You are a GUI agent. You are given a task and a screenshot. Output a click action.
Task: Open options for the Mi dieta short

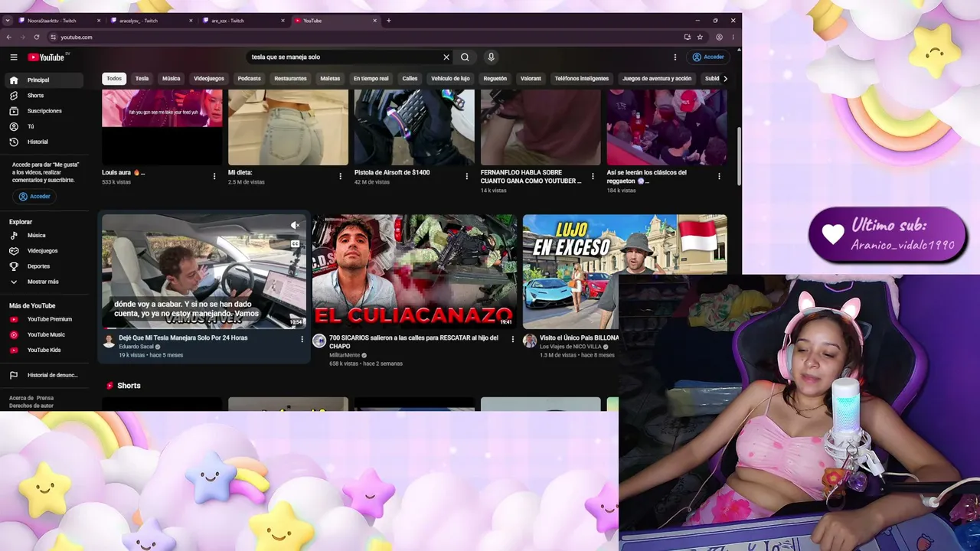pos(341,176)
